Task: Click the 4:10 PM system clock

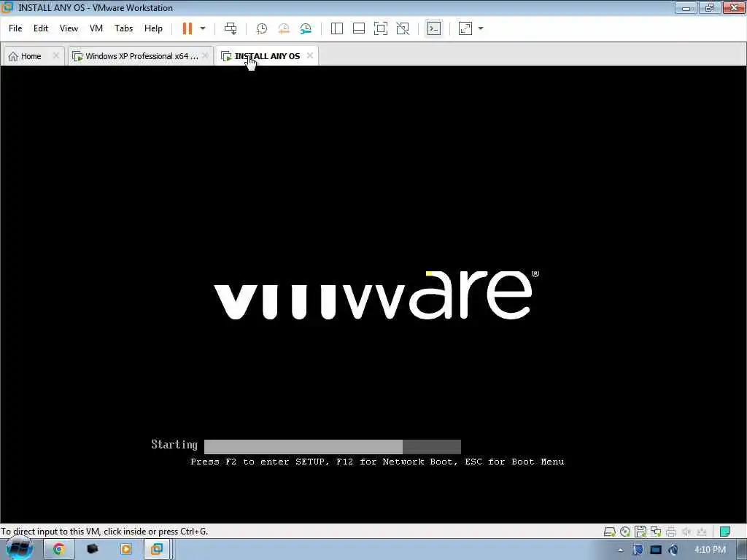Action: [710, 550]
